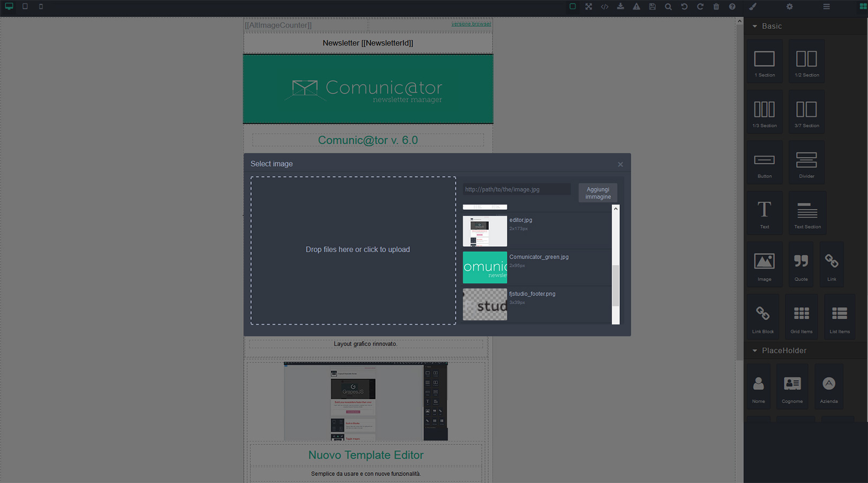Select the [[AltImageCounter]] placeholder text
868x483 pixels.
click(x=278, y=25)
